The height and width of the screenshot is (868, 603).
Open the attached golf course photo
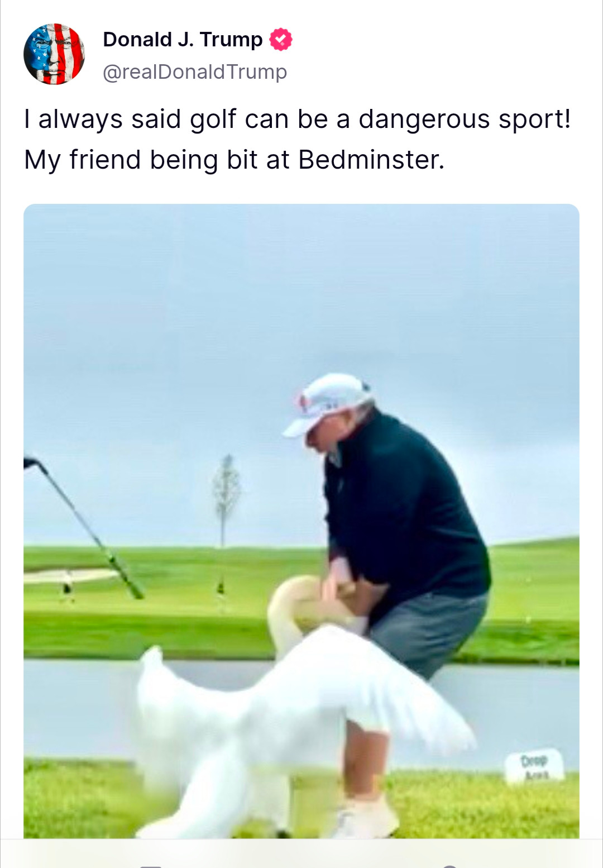tap(301, 521)
